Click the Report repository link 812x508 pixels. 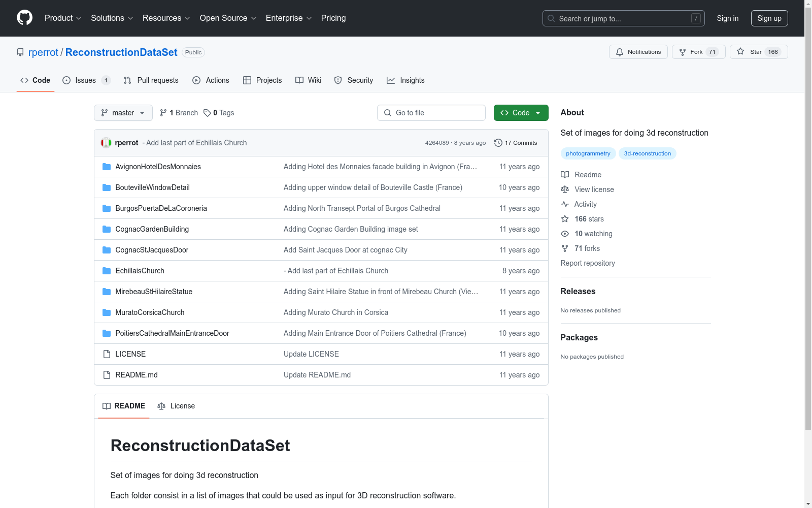pyautogui.click(x=588, y=263)
